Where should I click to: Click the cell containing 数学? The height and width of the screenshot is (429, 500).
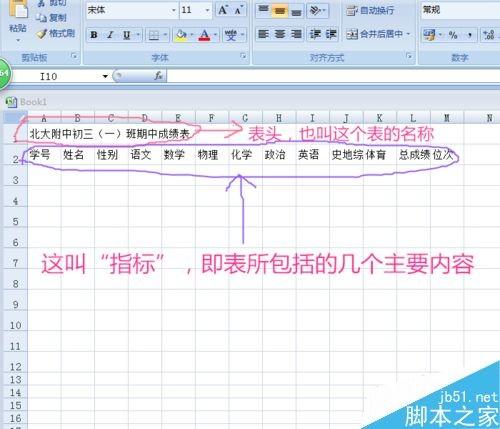178,155
